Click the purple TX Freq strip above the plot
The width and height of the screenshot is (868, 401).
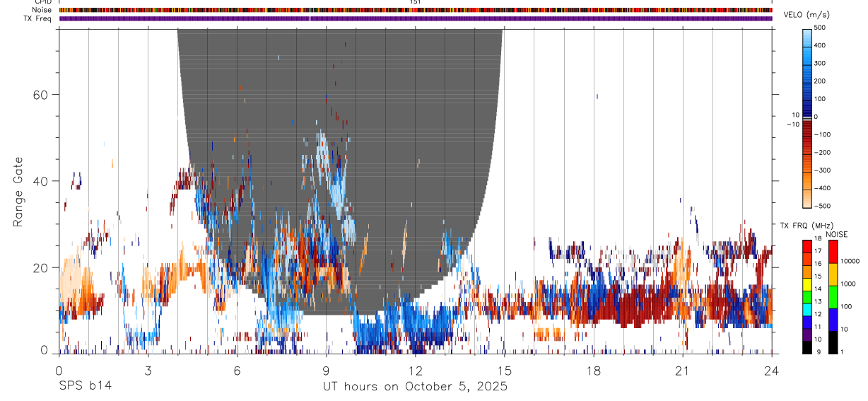pyautogui.click(x=416, y=18)
